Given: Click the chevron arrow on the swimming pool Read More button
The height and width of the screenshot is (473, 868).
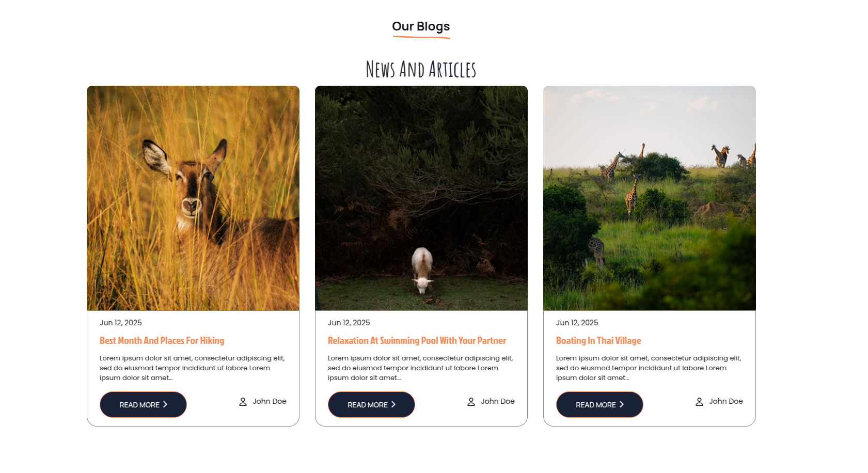Looking at the screenshot, I should [x=393, y=404].
